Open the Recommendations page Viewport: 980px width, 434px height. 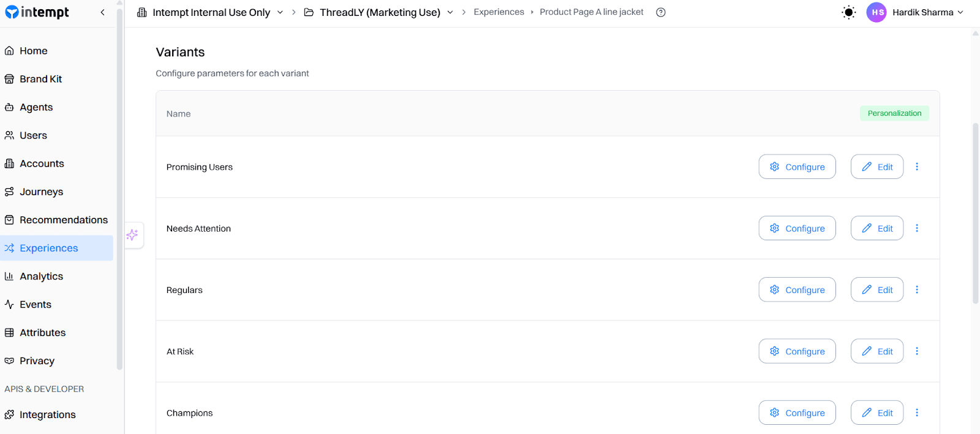tap(56, 220)
